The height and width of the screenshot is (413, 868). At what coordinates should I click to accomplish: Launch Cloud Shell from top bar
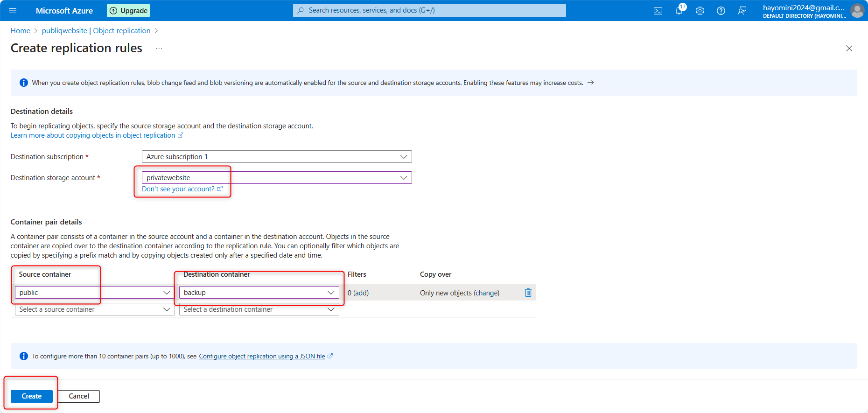point(658,11)
